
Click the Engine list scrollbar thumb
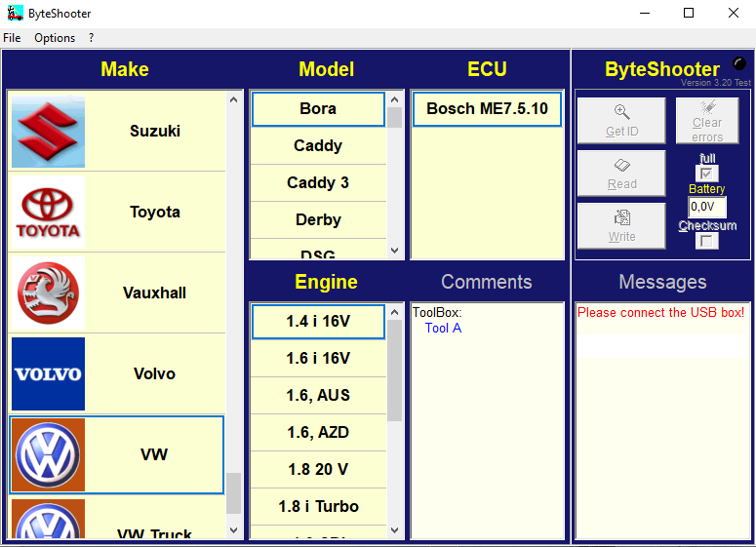click(x=395, y=371)
